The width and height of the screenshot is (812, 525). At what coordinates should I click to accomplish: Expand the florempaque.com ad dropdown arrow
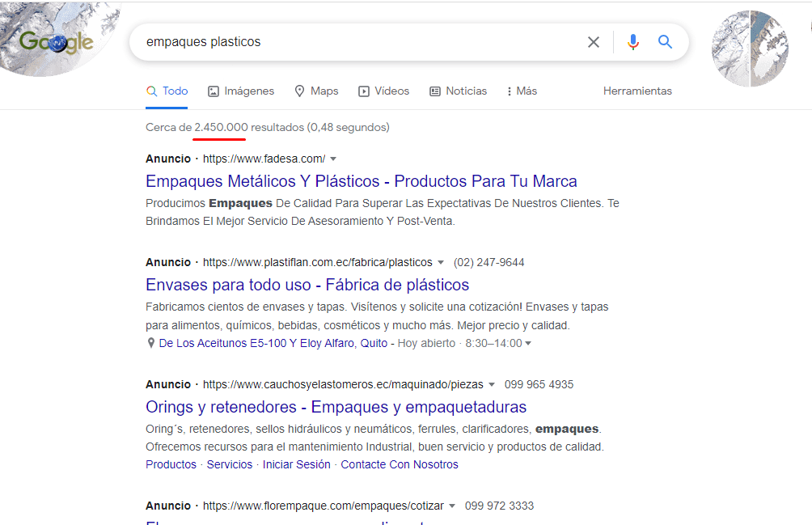(x=452, y=506)
